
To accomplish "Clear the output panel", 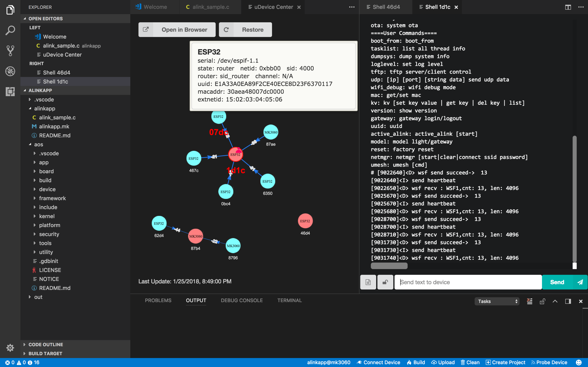I will (x=529, y=301).
